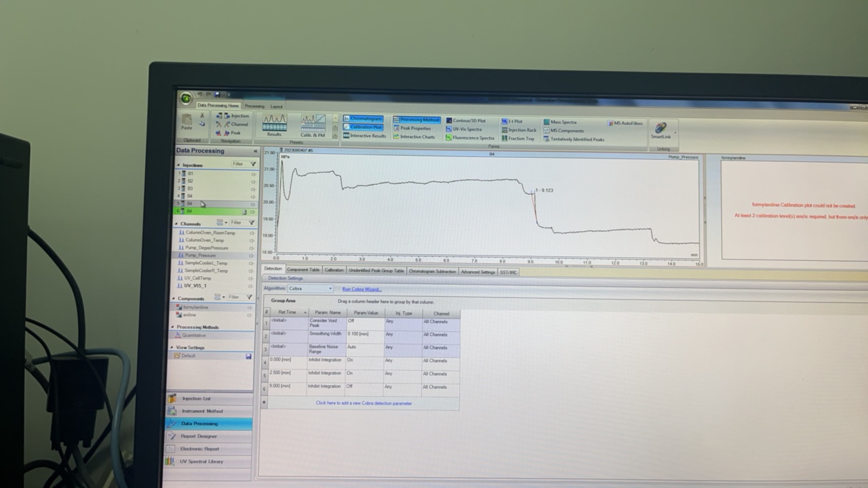This screenshot has width=868, height=488.
Task: Click the Run Cobra Wizard link
Action: 361,289
